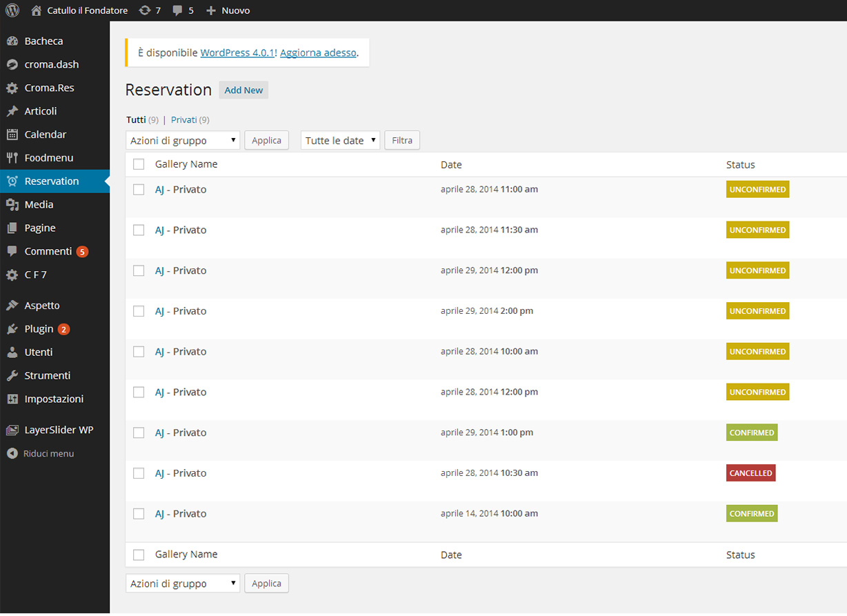Click the Filtra button

(402, 140)
